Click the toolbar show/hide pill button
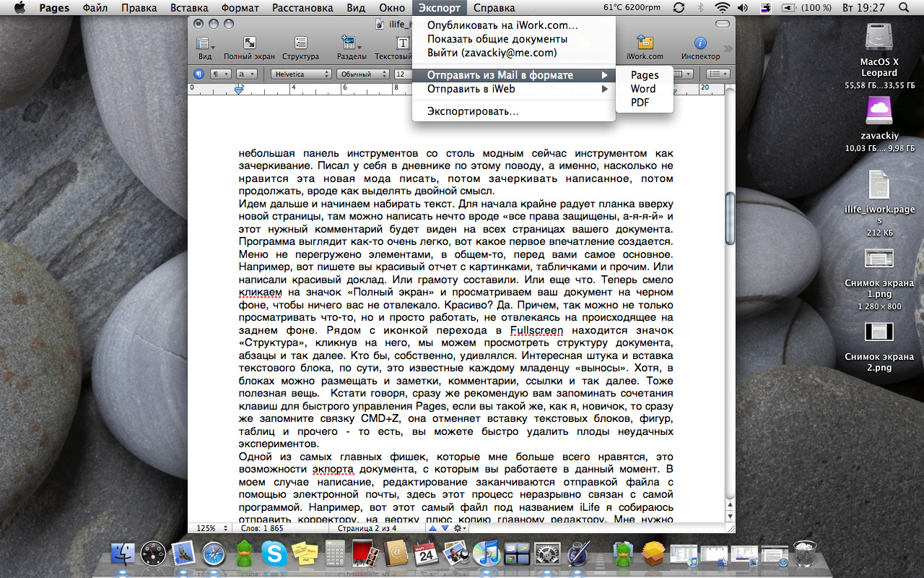The image size is (924, 578). [x=722, y=24]
